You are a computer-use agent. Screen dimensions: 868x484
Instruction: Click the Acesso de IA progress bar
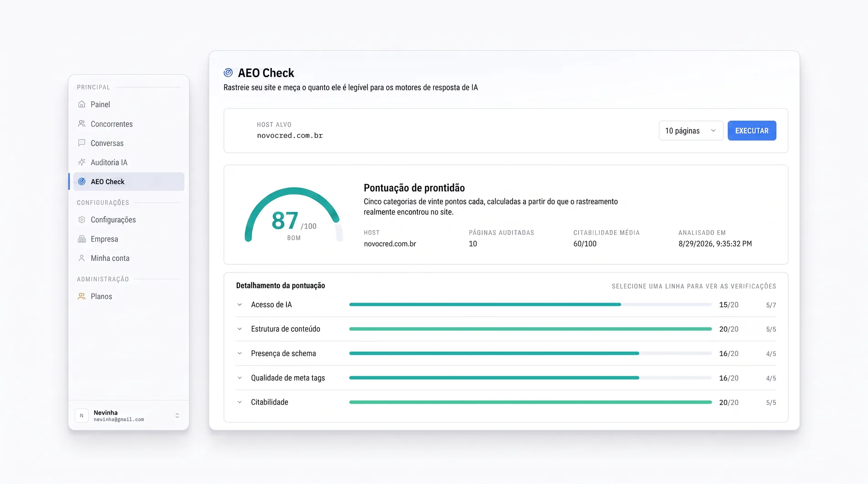[x=530, y=305]
